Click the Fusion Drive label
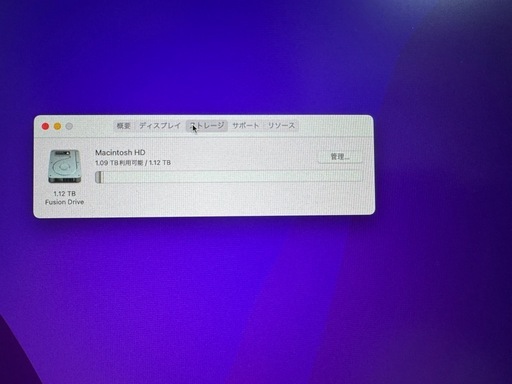Image resolution: width=512 pixels, height=384 pixels. pos(64,202)
